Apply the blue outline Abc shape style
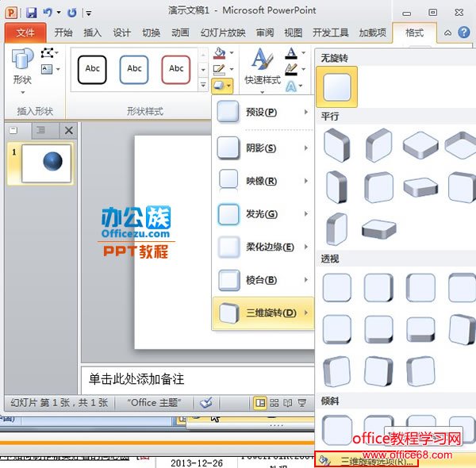This screenshot has width=476, height=468. [x=134, y=70]
